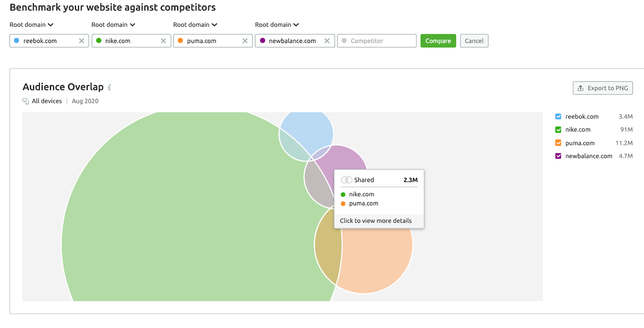
Task: Click the newbalance.com domain input field
Action: point(295,41)
